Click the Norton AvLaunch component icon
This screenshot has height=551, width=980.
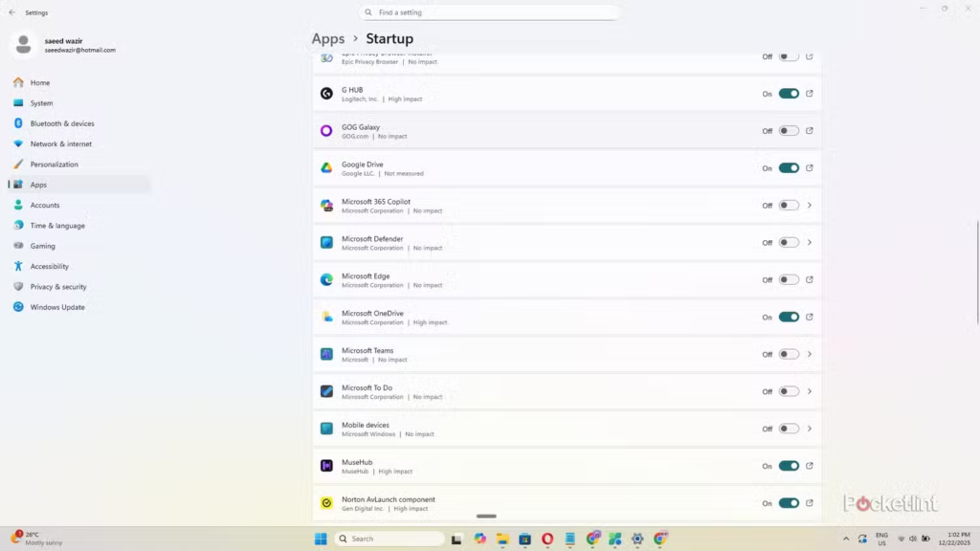(326, 503)
